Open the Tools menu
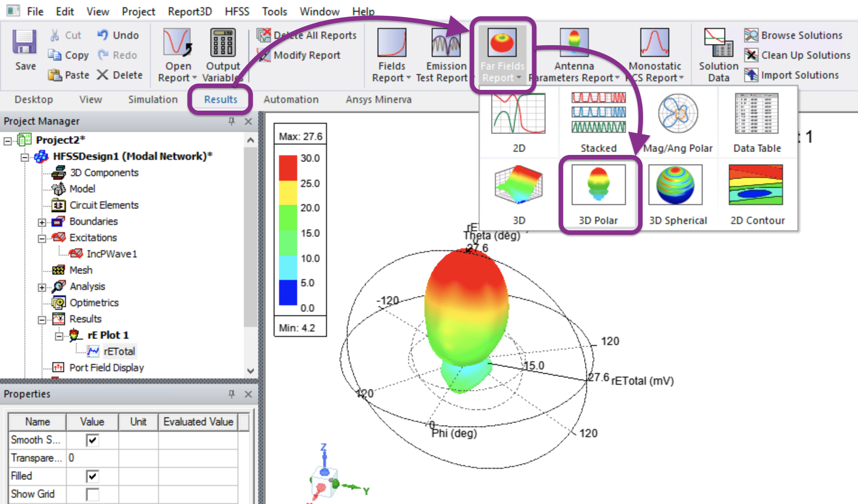The height and width of the screenshot is (504, 858). [x=274, y=11]
